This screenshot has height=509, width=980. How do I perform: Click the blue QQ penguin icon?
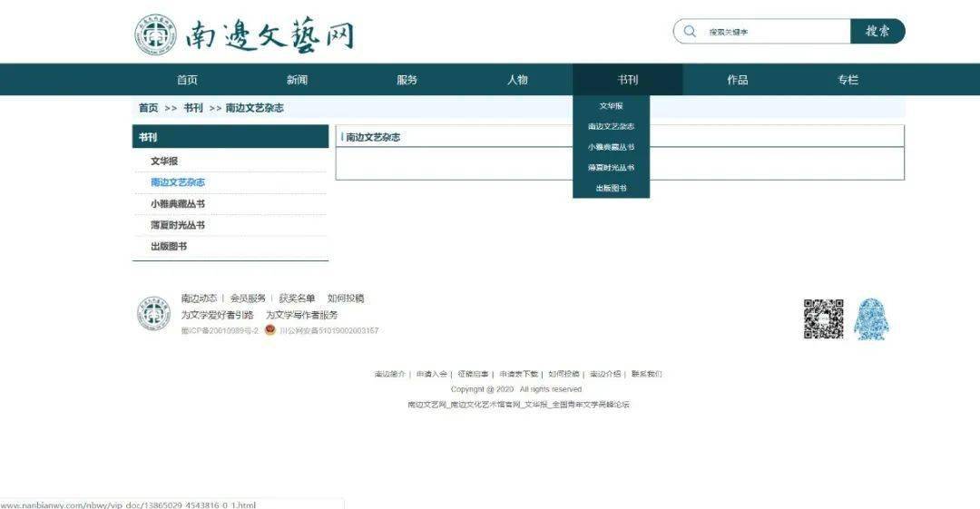[871, 318]
